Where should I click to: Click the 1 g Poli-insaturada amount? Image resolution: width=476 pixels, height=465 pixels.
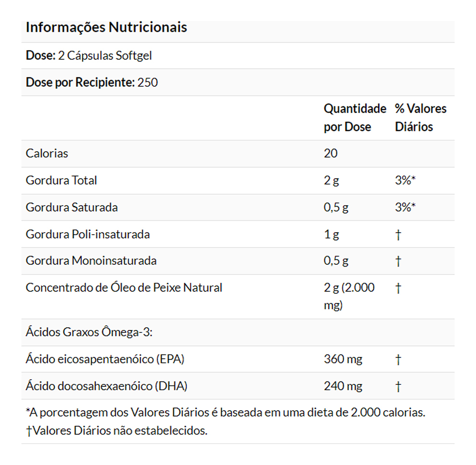(331, 234)
